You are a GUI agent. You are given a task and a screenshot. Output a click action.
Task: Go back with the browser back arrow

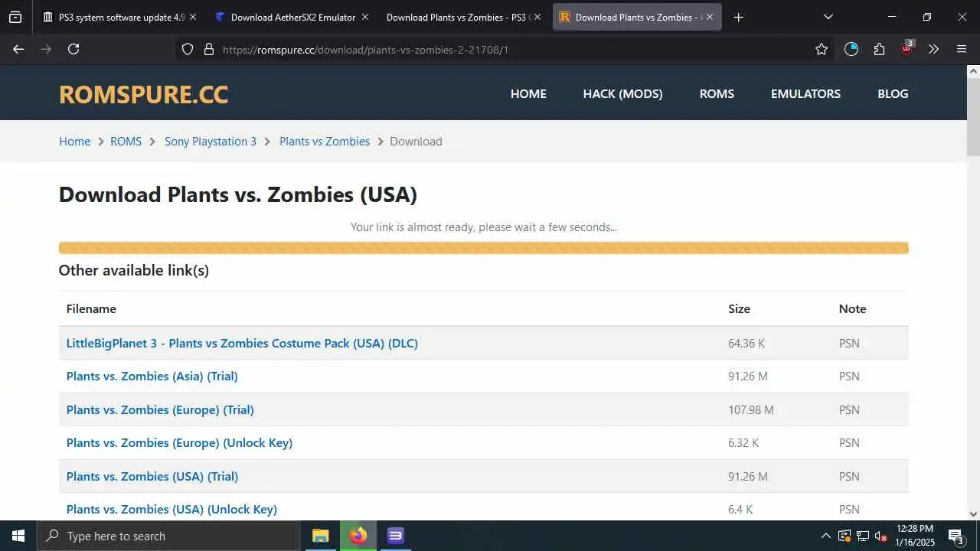tap(18, 49)
